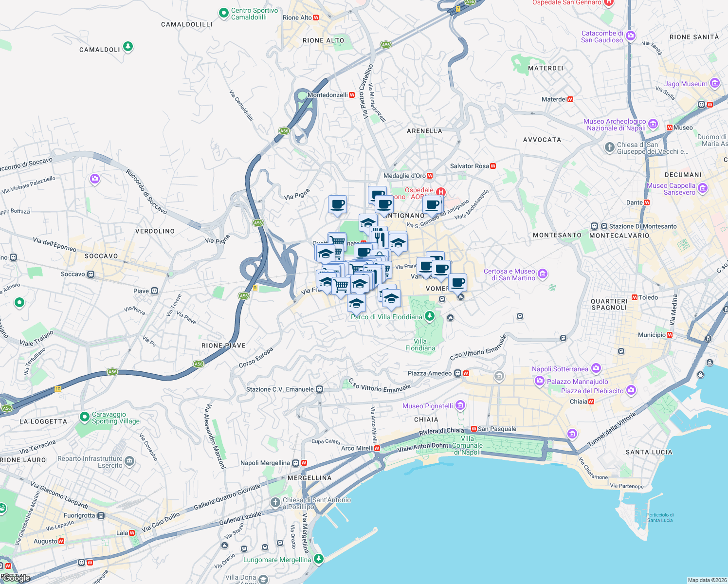Click the Museo Archeologico Nazionale di Napoli icon
This screenshot has width=728, height=584.
[x=653, y=125]
